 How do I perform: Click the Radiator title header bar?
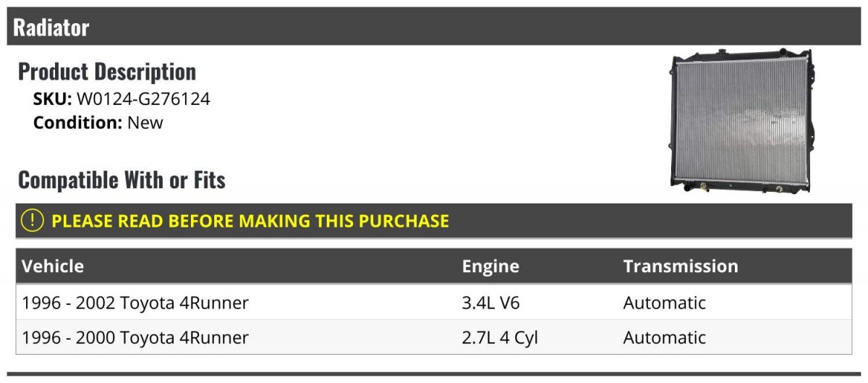[434, 28]
